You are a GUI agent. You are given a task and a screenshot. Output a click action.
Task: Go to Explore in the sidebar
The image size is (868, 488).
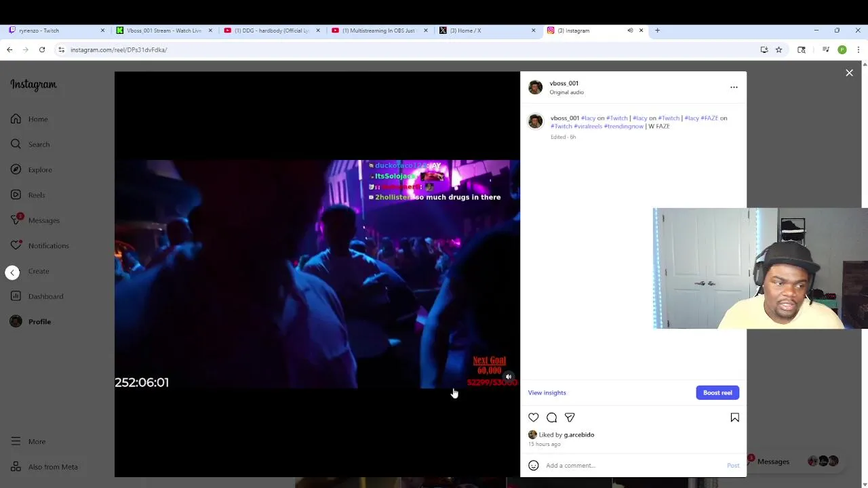tap(31, 169)
